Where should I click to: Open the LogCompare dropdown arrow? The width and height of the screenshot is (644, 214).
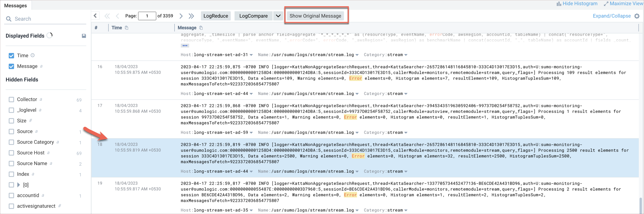pos(278,16)
